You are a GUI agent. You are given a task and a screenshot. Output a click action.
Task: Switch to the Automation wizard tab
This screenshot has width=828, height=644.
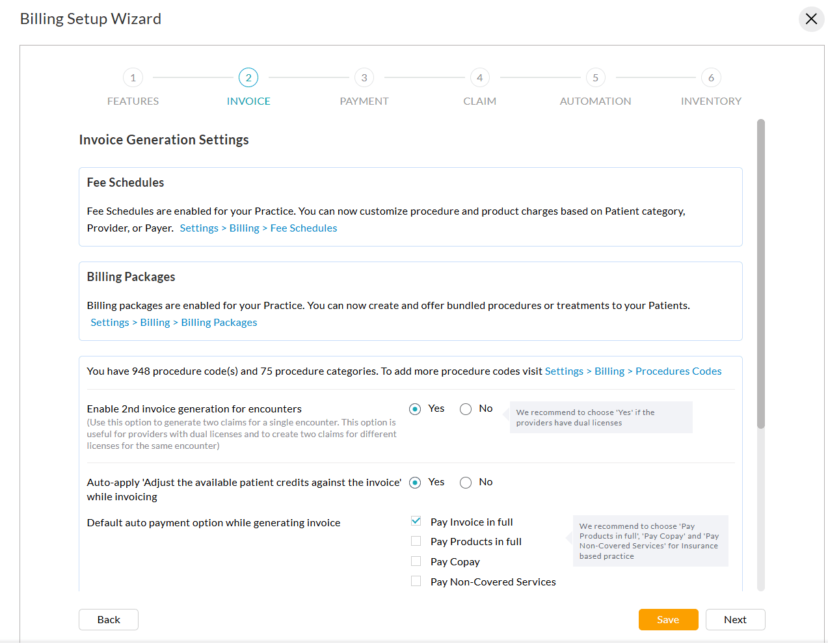(595, 101)
